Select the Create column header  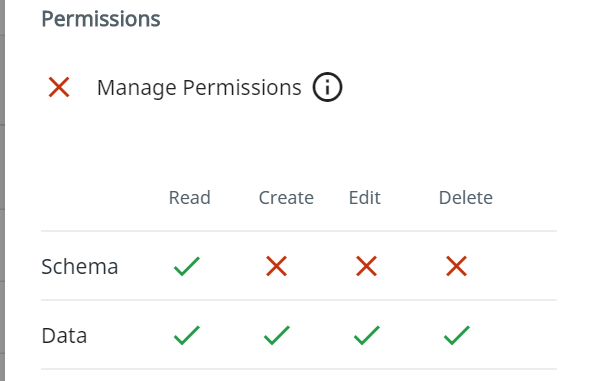coord(286,198)
